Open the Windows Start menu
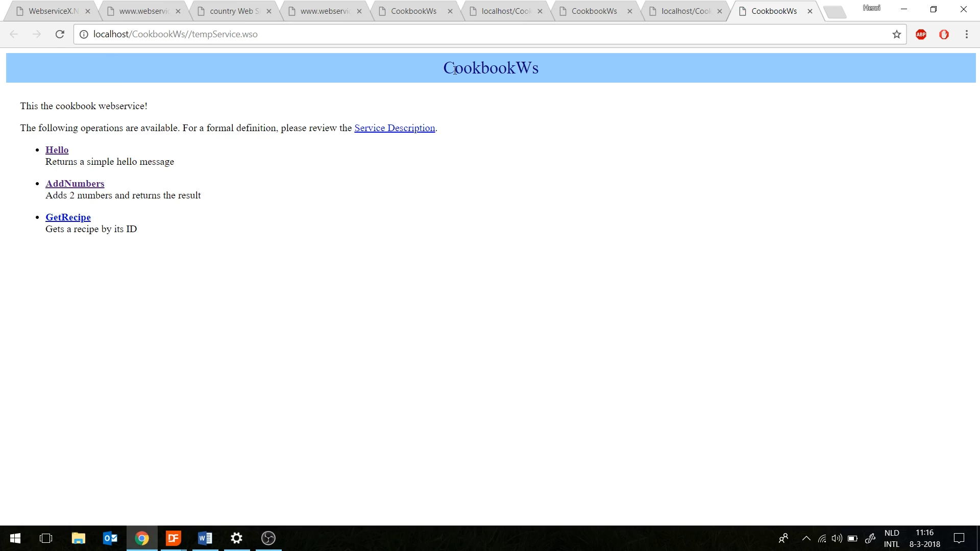The height and width of the screenshot is (551, 980). click(x=15, y=538)
